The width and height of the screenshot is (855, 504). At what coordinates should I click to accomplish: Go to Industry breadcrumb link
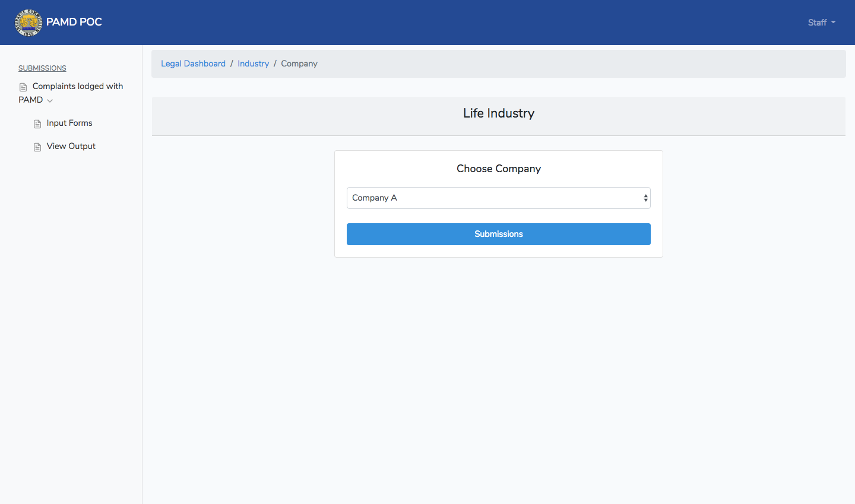(x=254, y=64)
